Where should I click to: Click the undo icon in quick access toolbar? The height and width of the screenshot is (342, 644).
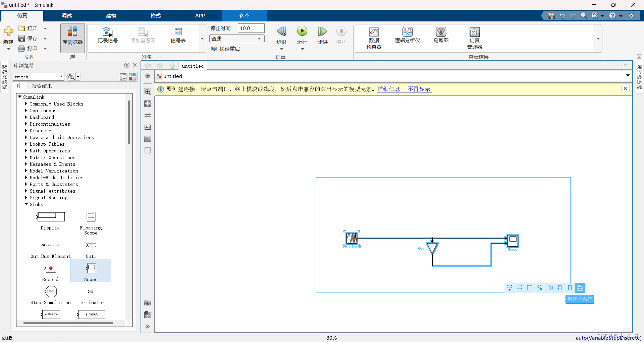click(562, 16)
